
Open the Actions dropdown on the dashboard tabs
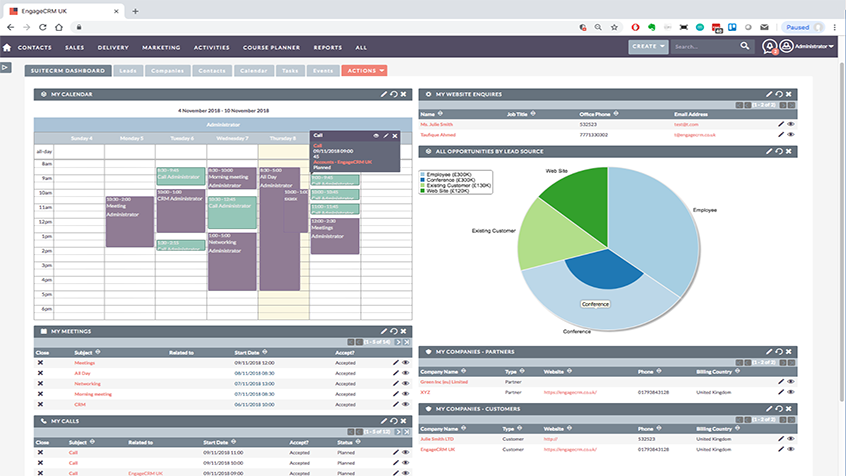[x=364, y=71]
